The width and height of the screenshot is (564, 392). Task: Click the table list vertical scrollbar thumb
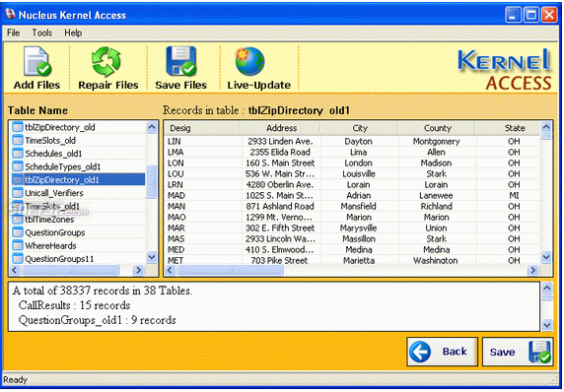pos(152,182)
